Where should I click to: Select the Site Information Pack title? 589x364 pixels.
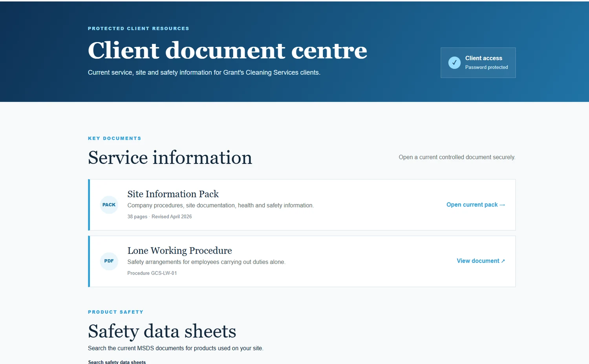point(173,194)
